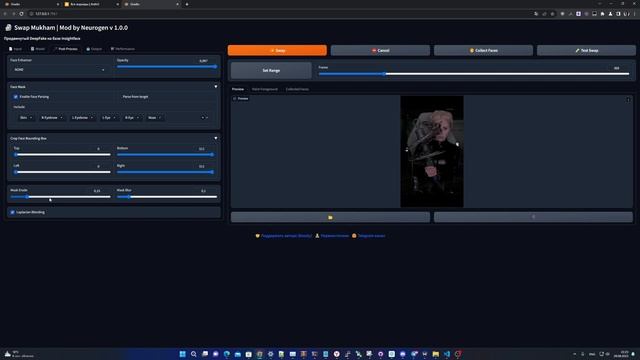Screen dimensions: 640x360
Task: Open the Collected Faces tab
Action: [x=297, y=89]
